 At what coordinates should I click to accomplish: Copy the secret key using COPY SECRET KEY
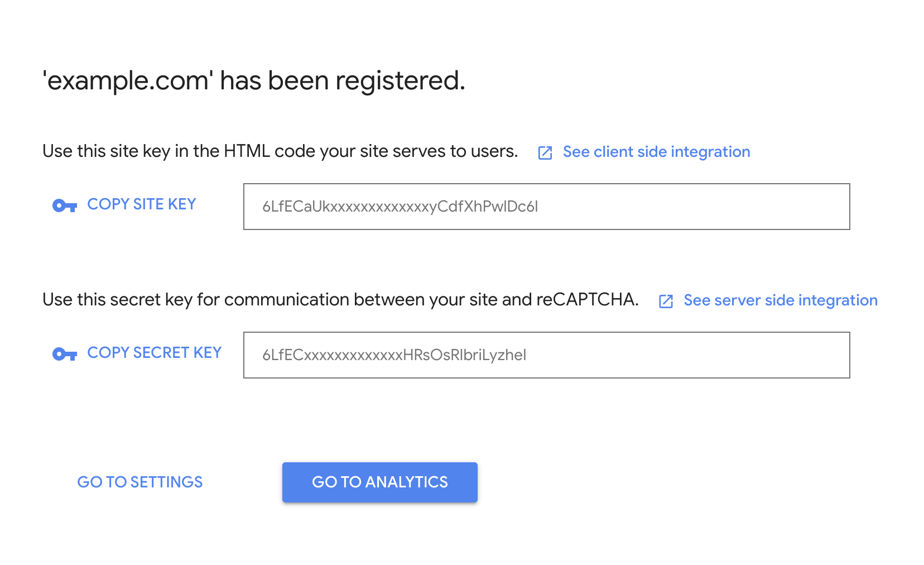(x=154, y=352)
